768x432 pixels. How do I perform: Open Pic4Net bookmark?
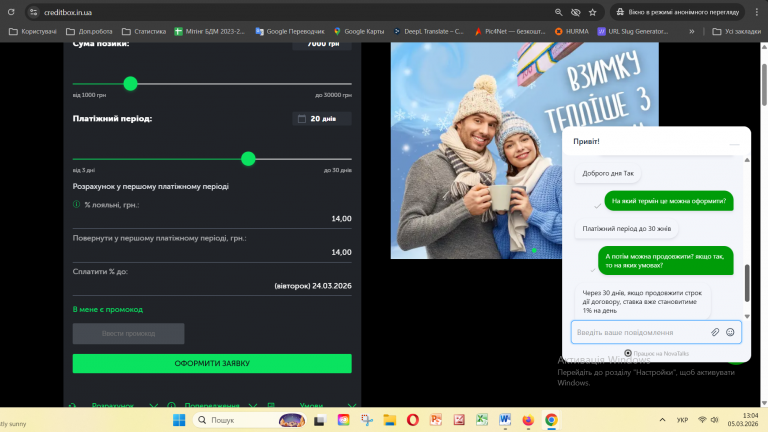[x=510, y=31]
